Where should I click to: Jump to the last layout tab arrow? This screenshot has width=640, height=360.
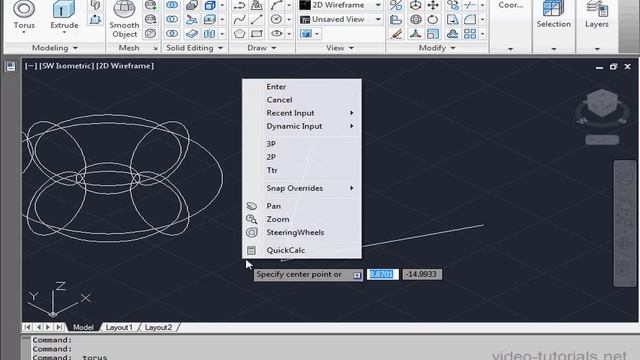pos(58,327)
